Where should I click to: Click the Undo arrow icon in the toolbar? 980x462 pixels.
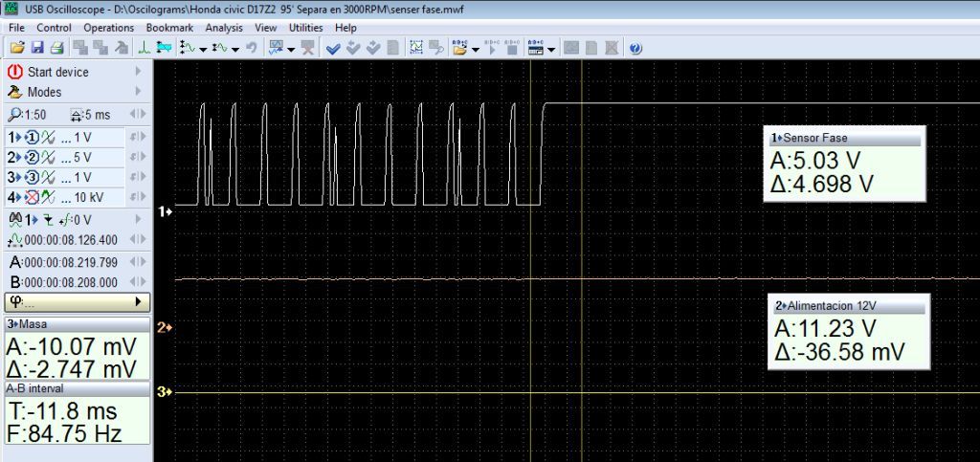point(252,47)
